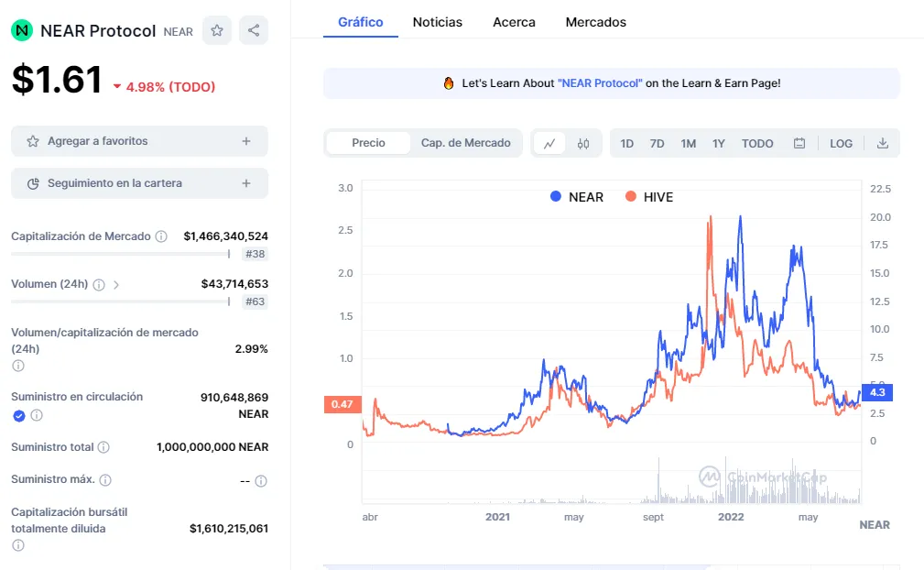Expand Volumen (24h) details chevron
The image size is (924, 570).
116,285
